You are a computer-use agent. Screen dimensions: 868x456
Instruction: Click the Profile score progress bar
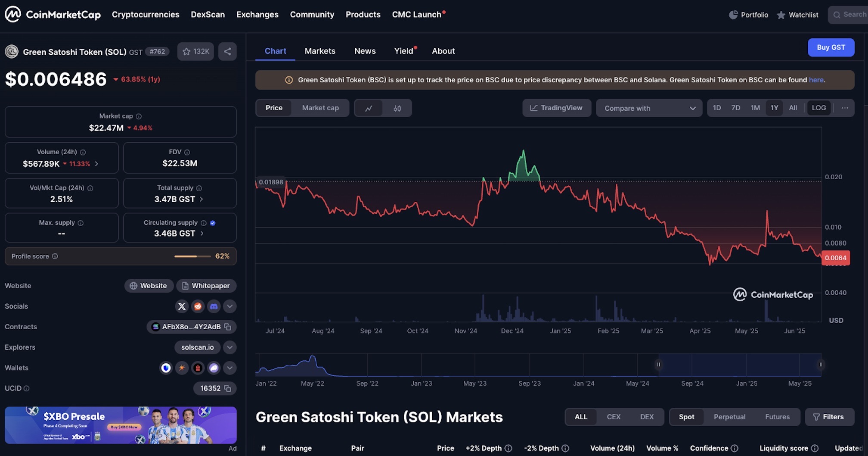click(x=192, y=256)
